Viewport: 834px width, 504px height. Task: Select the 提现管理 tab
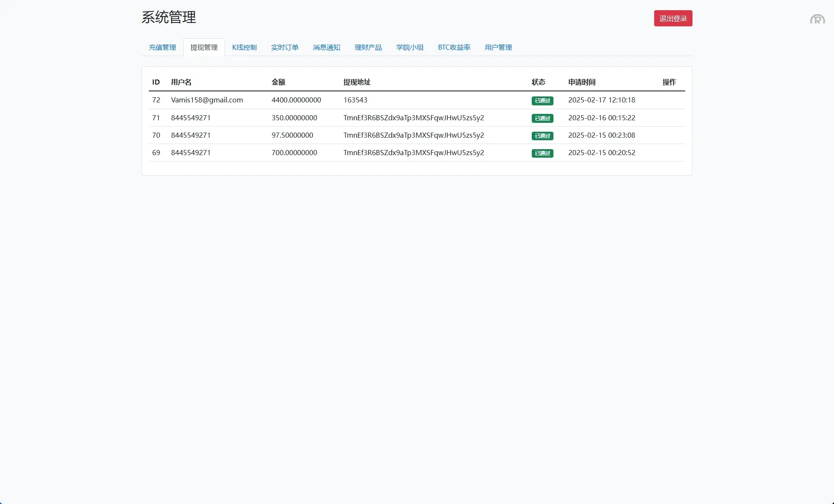click(x=204, y=47)
